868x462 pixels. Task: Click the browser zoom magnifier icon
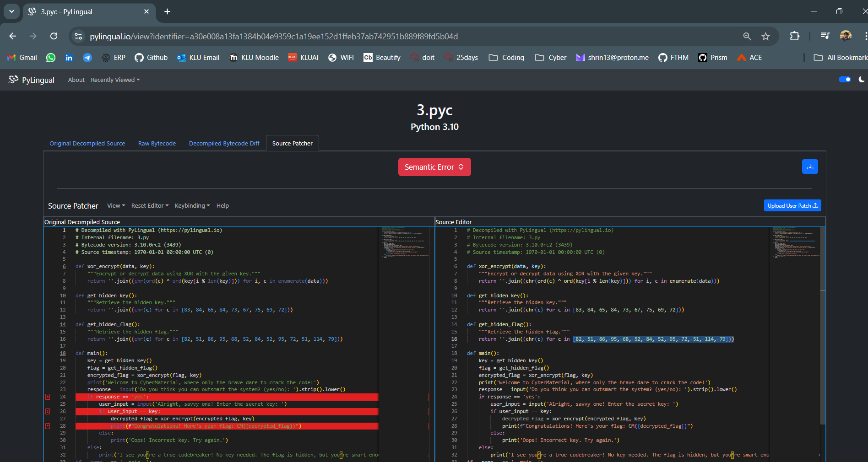coord(747,37)
